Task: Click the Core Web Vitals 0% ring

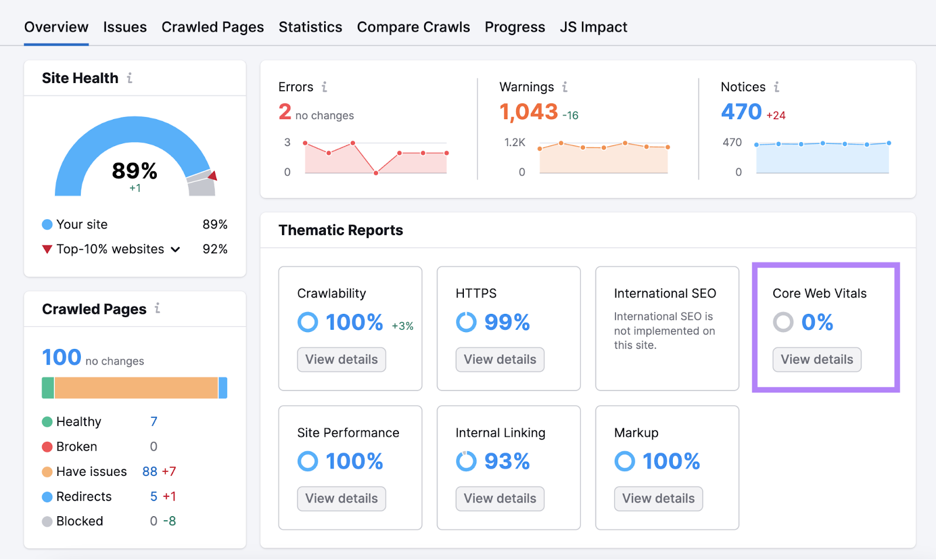Action: click(783, 322)
